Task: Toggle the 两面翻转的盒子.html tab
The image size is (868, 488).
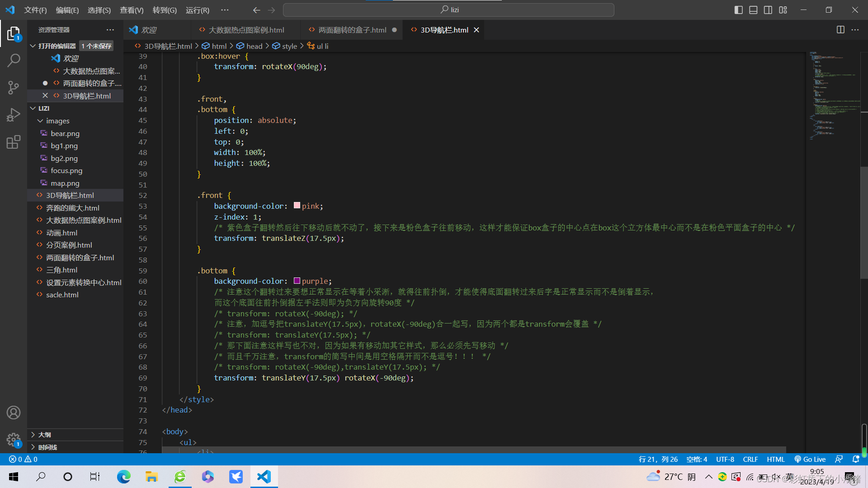Action: (x=350, y=29)
